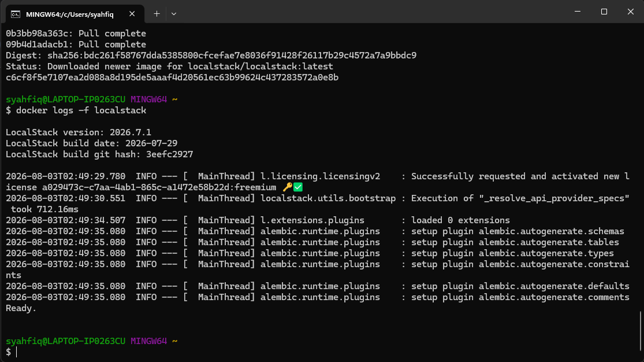
Task: Click 'took 712.16ms' log text
Action: [44, 209]
